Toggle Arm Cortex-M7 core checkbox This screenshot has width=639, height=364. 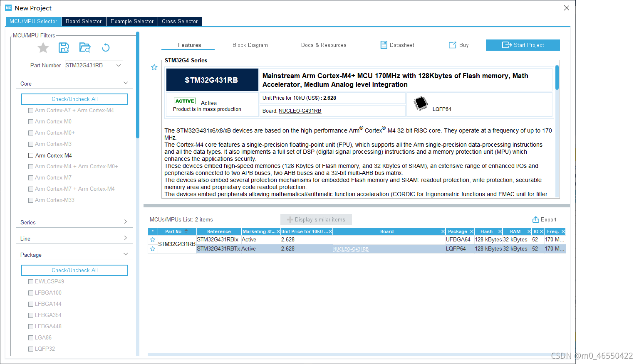[x=31, y=178]
